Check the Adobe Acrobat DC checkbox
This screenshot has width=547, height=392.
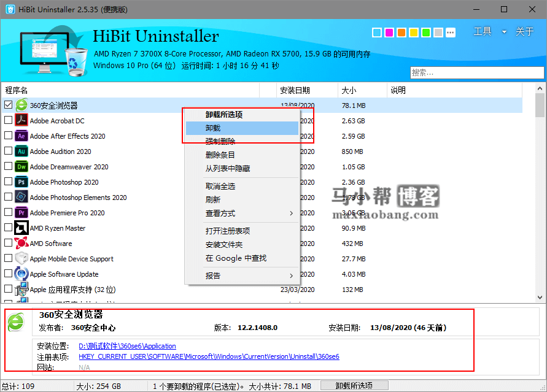(9, 120)
